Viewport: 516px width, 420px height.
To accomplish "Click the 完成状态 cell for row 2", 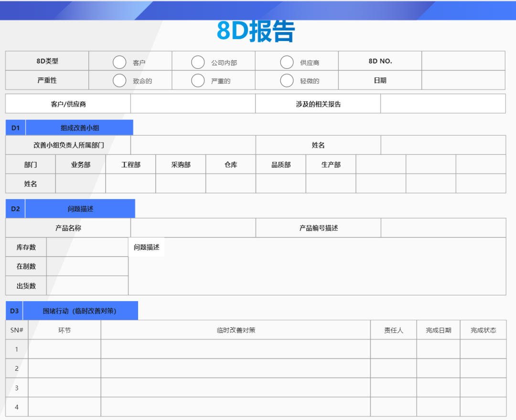I will 483,368.
